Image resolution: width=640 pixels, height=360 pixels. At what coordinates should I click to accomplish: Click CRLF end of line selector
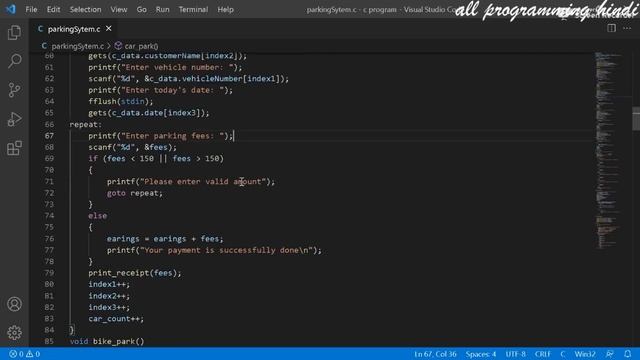[x=543, y=354]
